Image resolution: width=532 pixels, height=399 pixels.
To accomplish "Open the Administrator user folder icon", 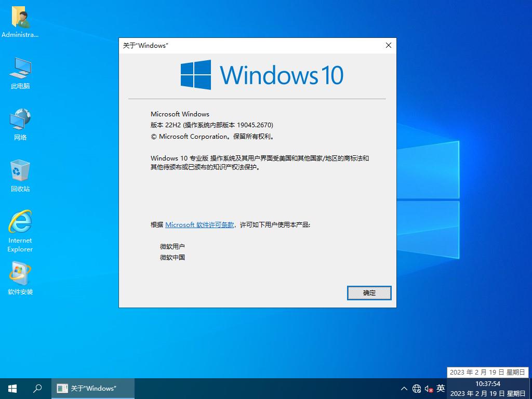I will click(20, 18).
